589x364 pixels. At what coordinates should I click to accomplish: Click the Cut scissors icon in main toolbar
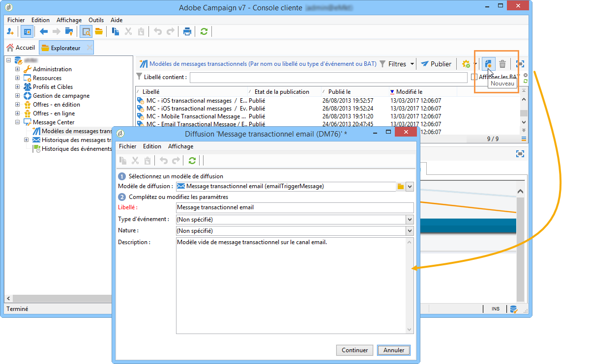tap(128, 31)
